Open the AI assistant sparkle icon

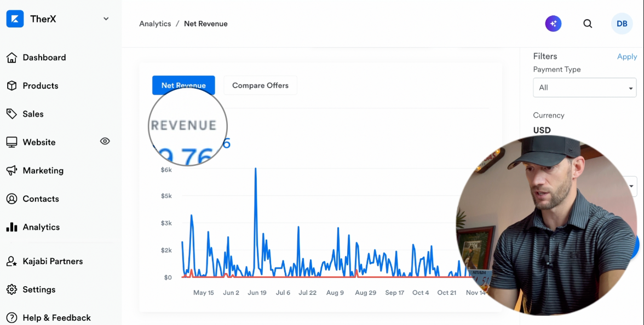tap(553, 24)
